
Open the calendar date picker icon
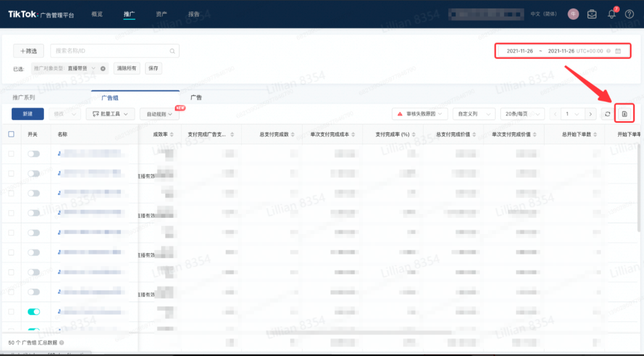pyautogui.click(x=618, y=51)
